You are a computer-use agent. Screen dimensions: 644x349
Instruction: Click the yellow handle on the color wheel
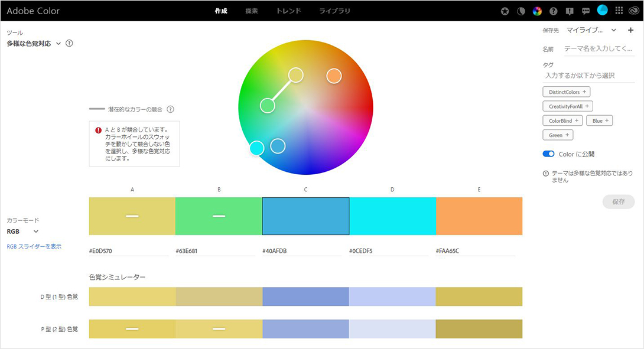(x=296, y=75)
